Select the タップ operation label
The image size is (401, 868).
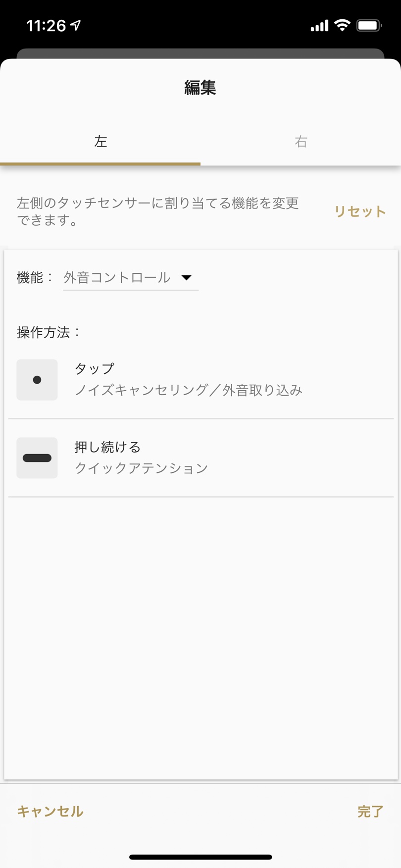click(x=95, y=369)
